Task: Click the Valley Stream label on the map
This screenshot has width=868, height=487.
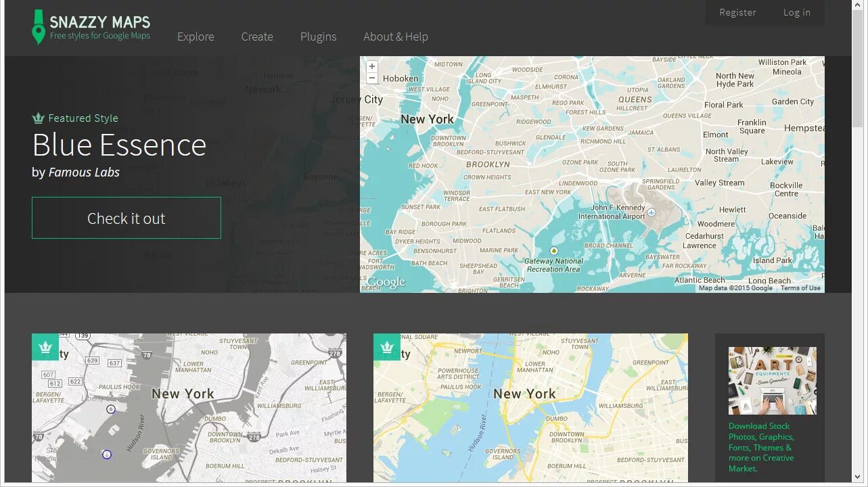Action: [x=719, y=183]
